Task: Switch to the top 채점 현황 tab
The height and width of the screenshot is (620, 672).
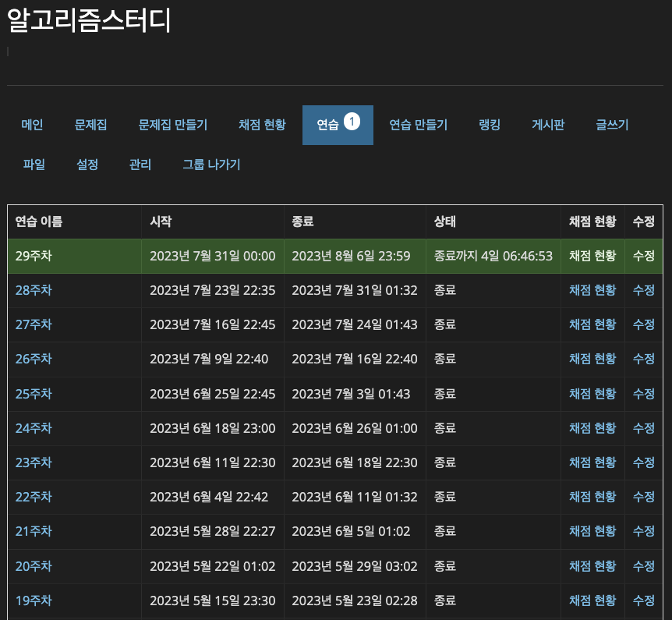Action: [262, 125]
